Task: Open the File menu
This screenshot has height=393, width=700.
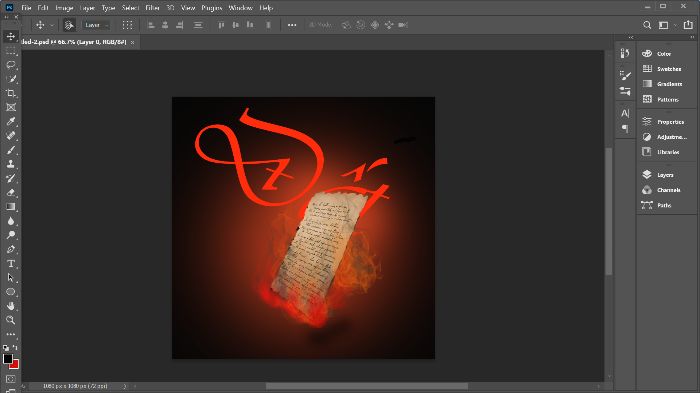Action: click(x=26, y=8)
